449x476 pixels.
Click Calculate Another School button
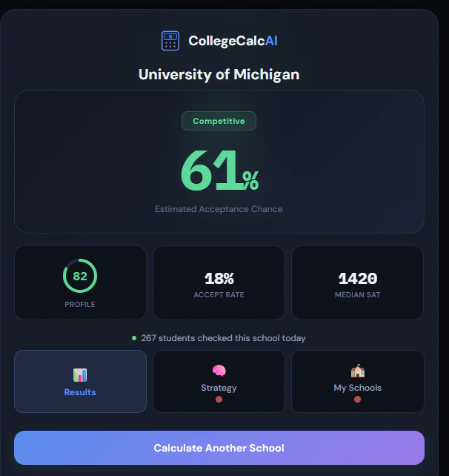219,448
